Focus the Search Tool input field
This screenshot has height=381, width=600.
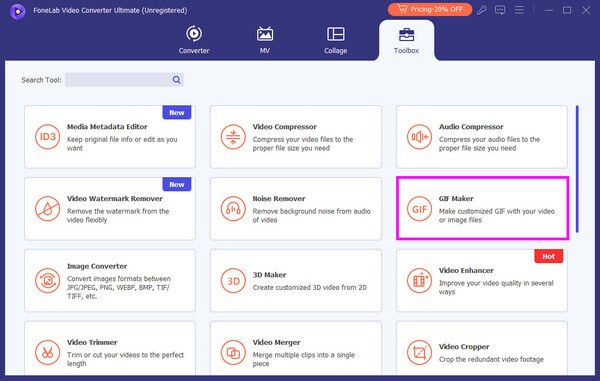124,80
